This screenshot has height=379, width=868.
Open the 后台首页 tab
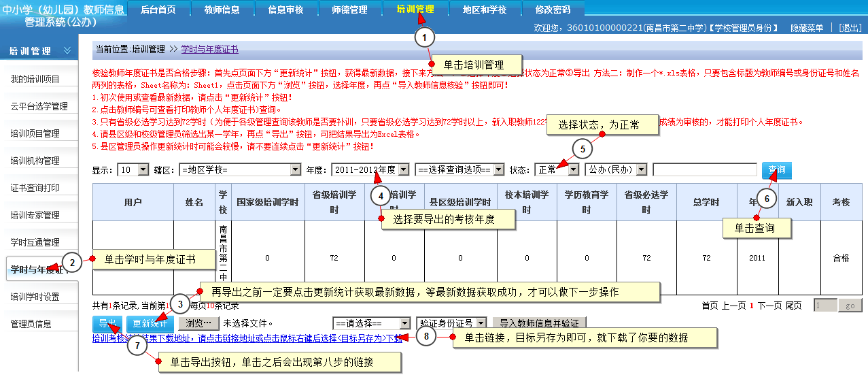click(x=158, y=10)
